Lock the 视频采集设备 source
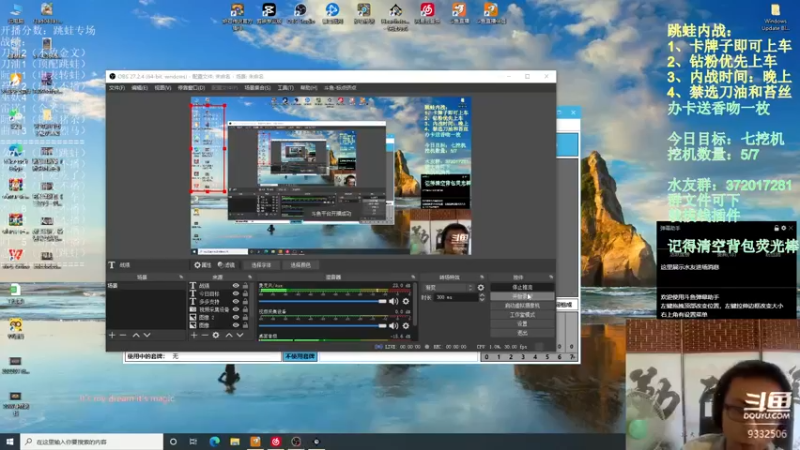Screen dimensions: 800x450 click(245, 310)
